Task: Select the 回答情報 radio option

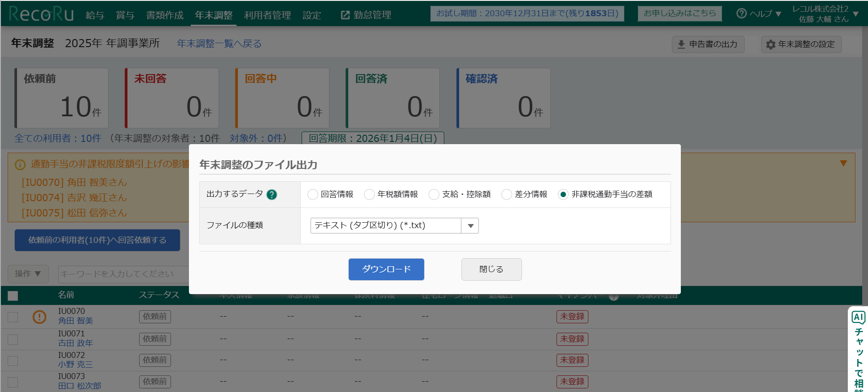Action: pyautogui.click(x=313, y=194)
